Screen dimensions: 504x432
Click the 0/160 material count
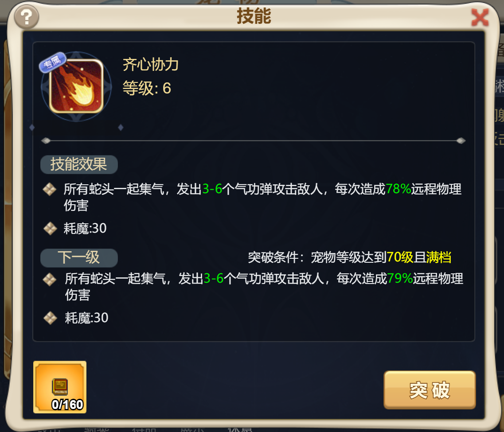click(x=67, y=405)
